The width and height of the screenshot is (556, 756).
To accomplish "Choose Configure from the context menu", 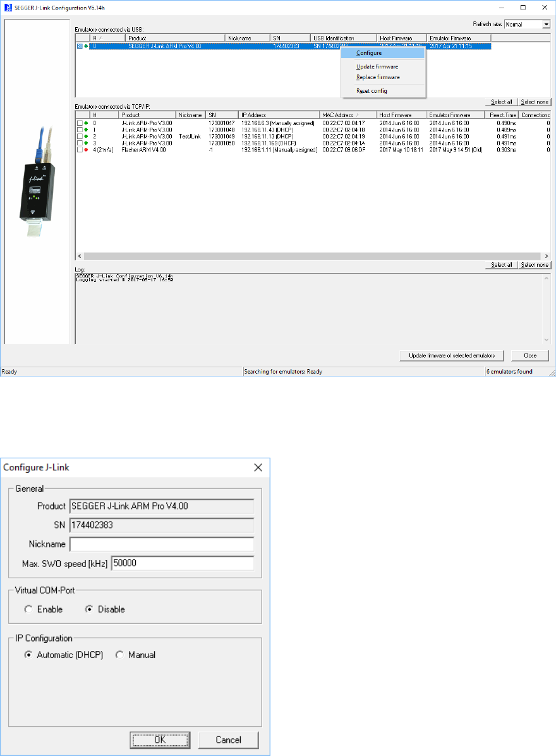I will [369, 53].
